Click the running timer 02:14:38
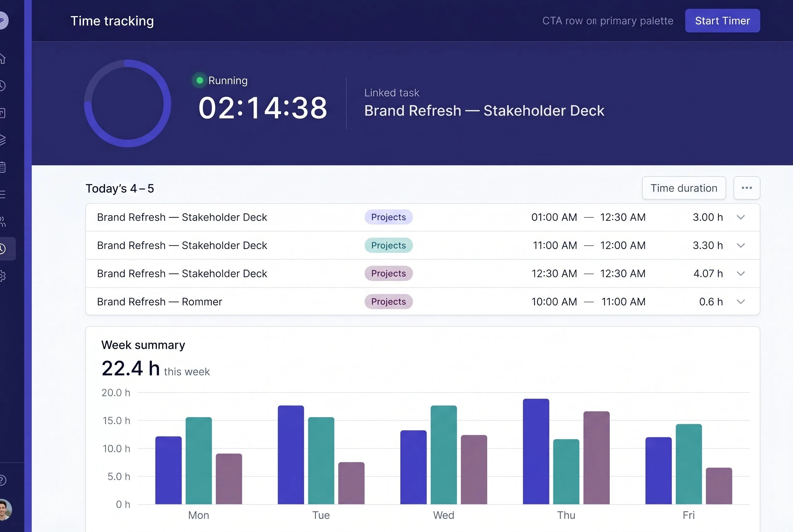Image resolution: width=793 pixels, height=532 pixels. (263, 108)
